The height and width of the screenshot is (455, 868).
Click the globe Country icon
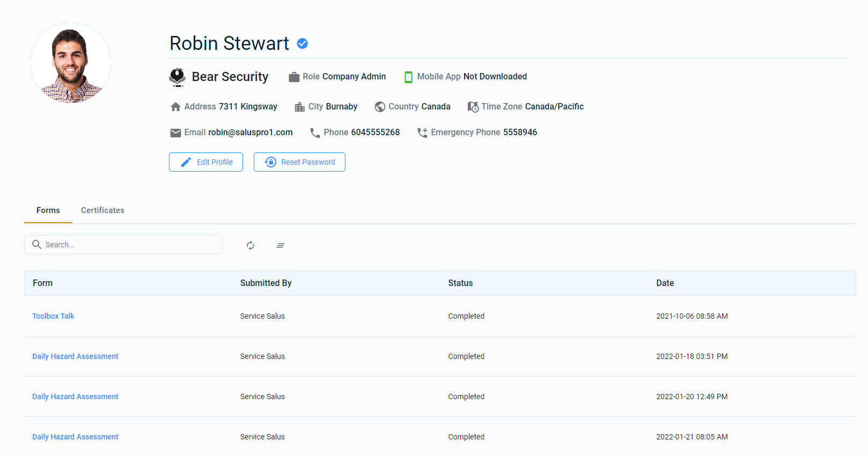380,107
